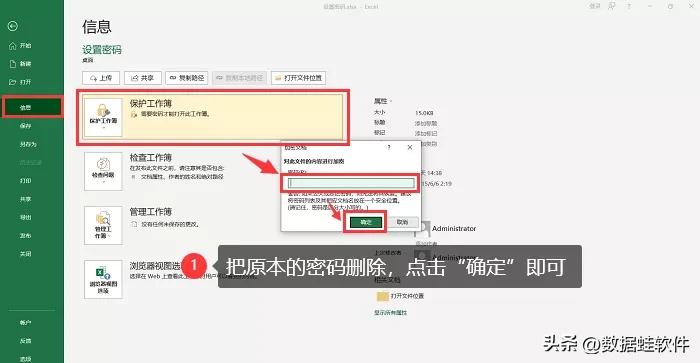The height and width of the screenshot is (363, 700).
Task: Click the 显示所有属性 link
Action: pos(391,313)
